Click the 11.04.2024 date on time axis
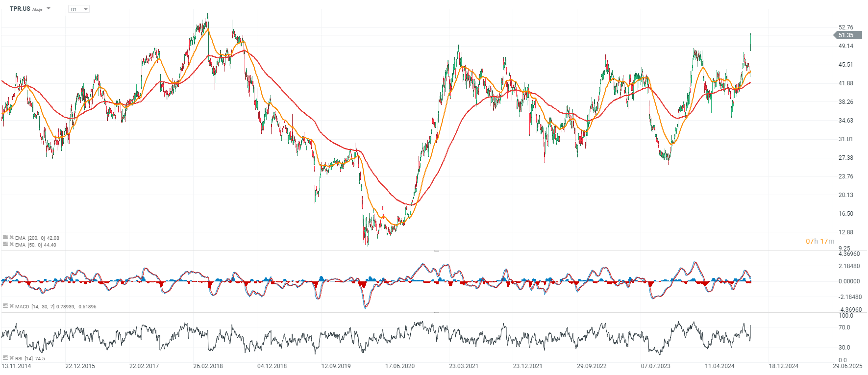Image resolution: width=868 pixels, height=375 pixels. 719,366
